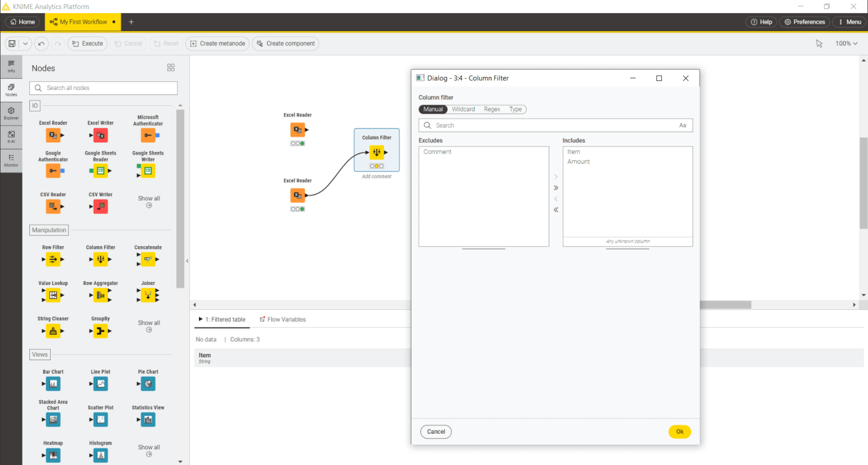This screenshot has width=868, height=465.
Task: Show all IO nodes
Action: (x=149, y=201)
